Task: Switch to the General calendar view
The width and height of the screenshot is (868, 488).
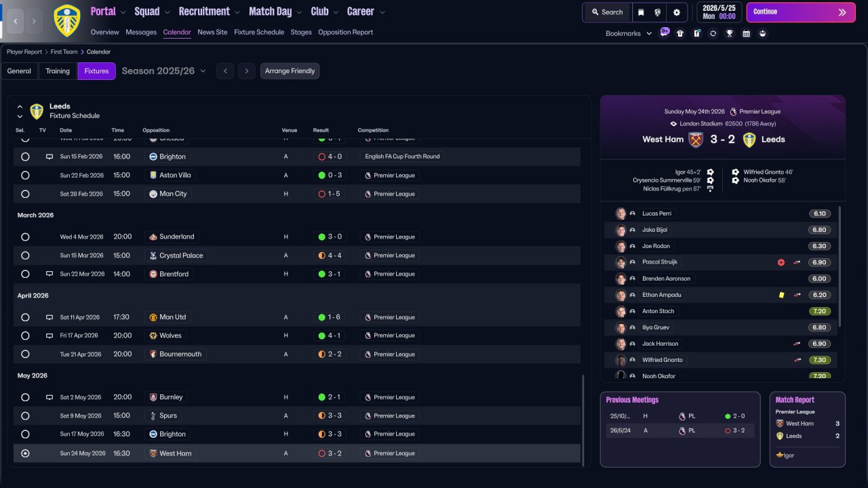Action: 19,71
